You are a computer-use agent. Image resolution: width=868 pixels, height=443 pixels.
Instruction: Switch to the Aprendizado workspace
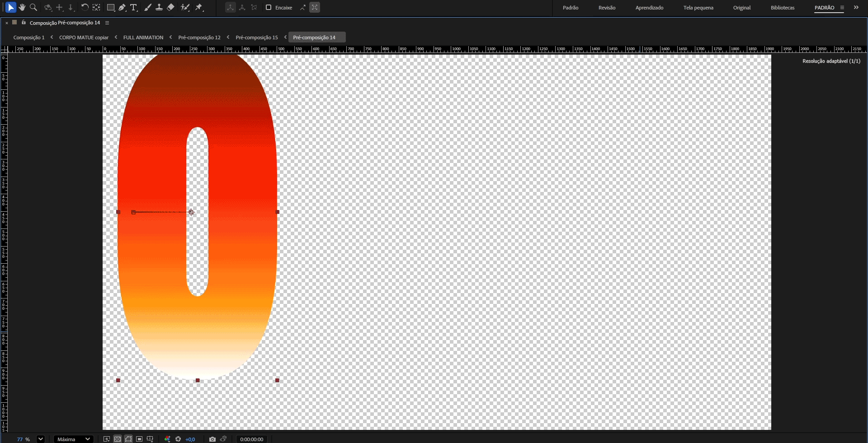[650, 8]
